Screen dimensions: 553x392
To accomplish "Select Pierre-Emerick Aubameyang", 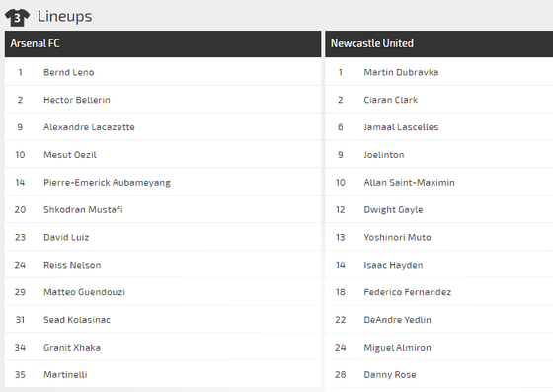I will 107,183.
